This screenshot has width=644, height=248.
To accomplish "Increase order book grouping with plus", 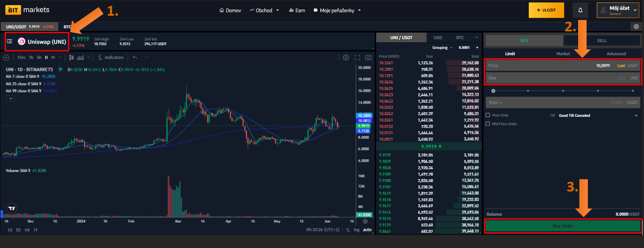I will click(x=477, y=48).
